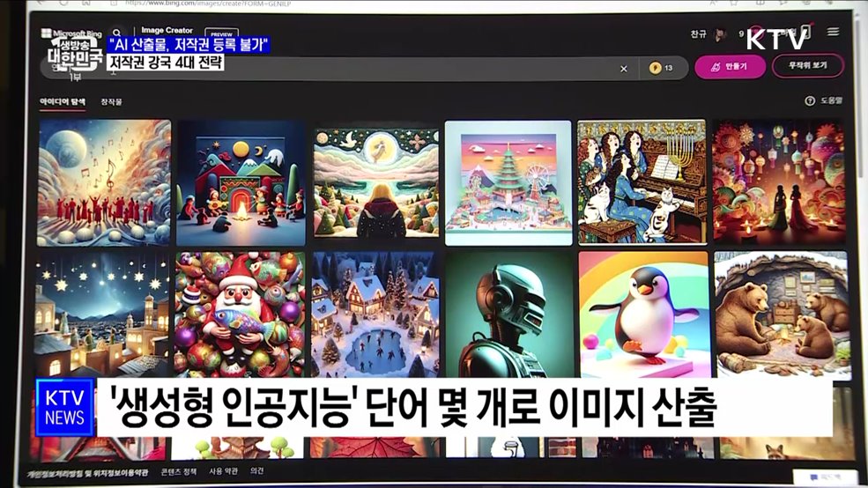
Task: Click the 찬규 profile avatar
Action: [x=720, y=34]
